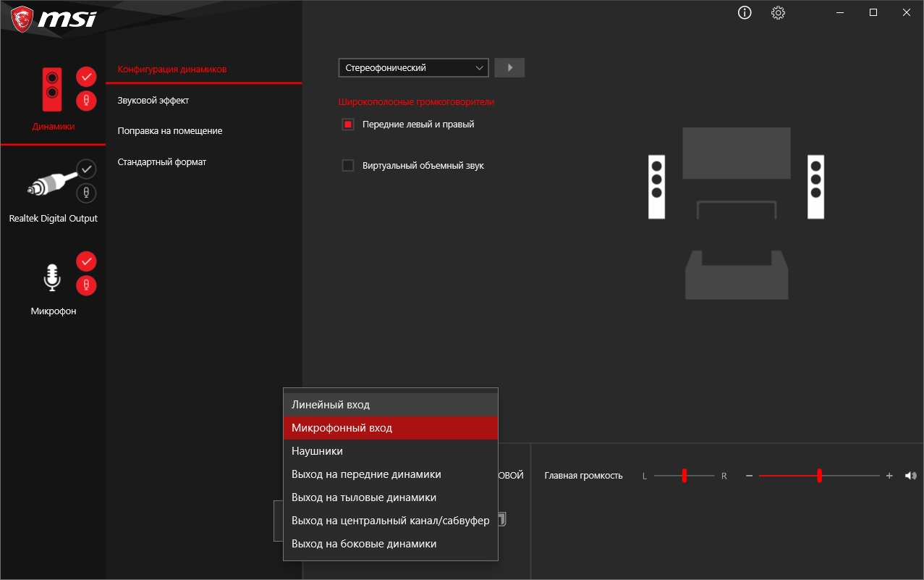Open the Стереофонический configuration dropdown
Screen dimensions: 924x580
(x=414, y=67)
